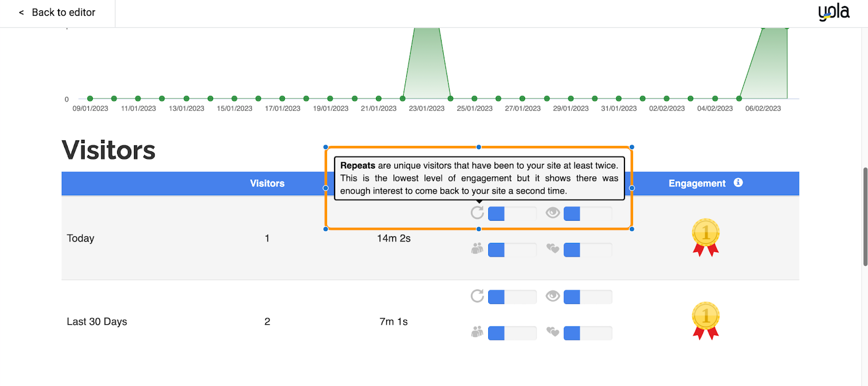Select the chart data point above 25/01/2023

tap(475, 99)
